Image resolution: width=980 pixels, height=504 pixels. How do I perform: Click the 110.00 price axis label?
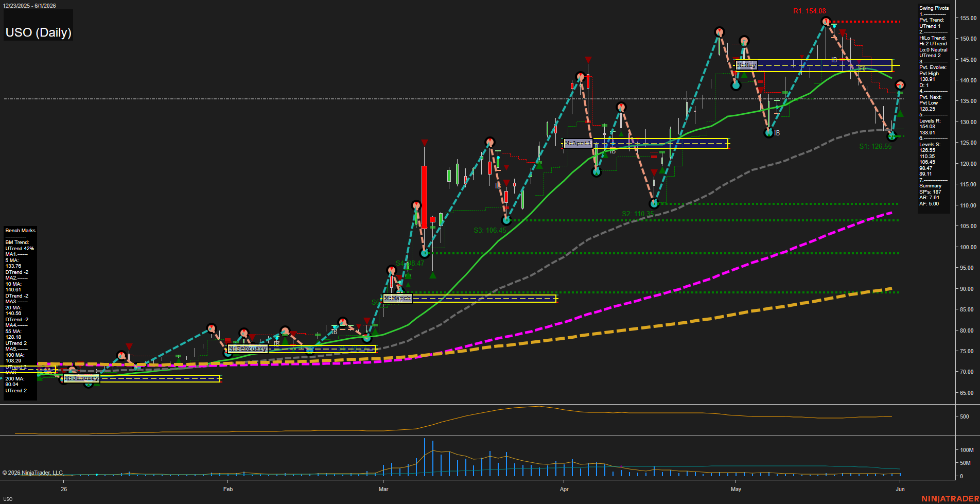coord(968,205)
